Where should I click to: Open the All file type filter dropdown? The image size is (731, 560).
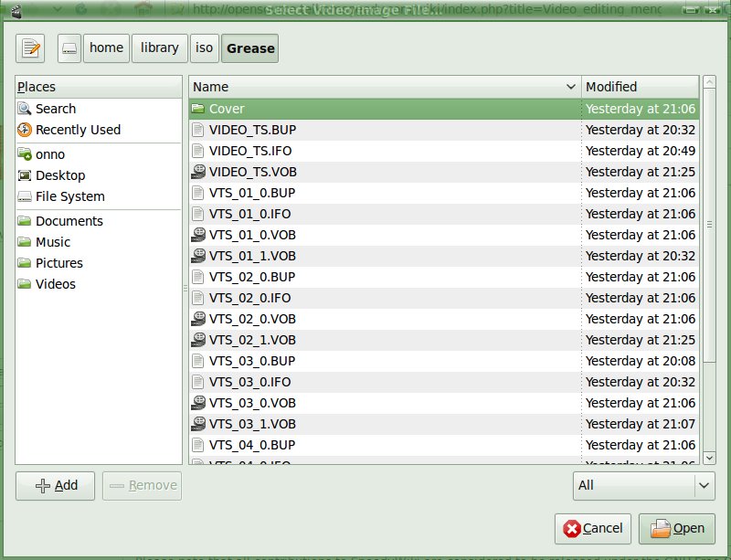pyautogui.click(x=643, y=485)
